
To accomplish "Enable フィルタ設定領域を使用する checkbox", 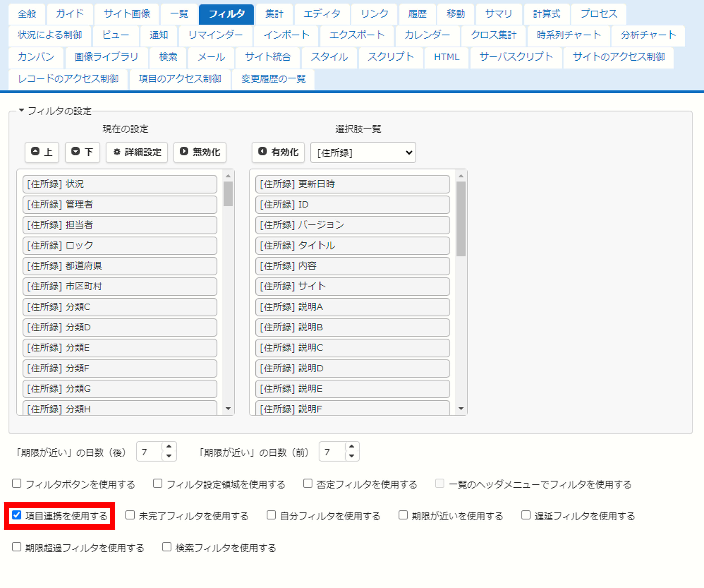I will (158, 483).
